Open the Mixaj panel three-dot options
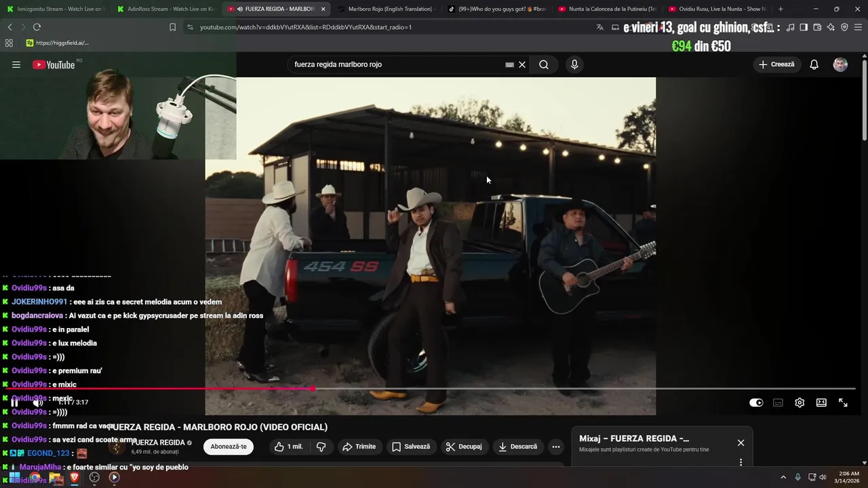Image resolution: width=868 pixels, height=488 pixels. point(741,462)
